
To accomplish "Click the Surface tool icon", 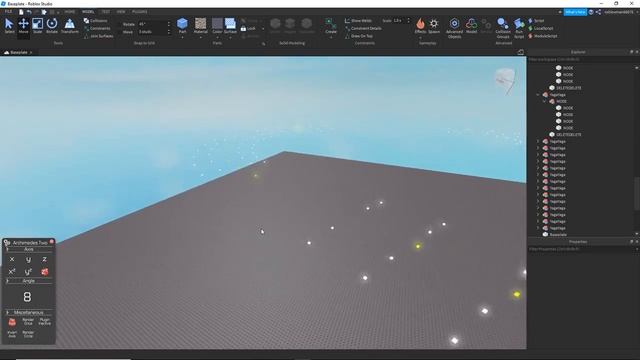I will point(230,24).
